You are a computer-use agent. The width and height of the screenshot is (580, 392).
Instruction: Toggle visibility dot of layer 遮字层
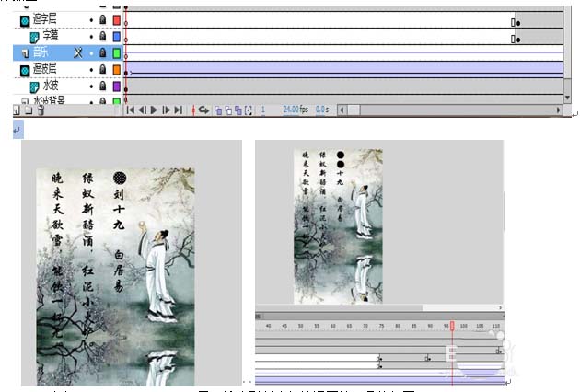[91, 20]
